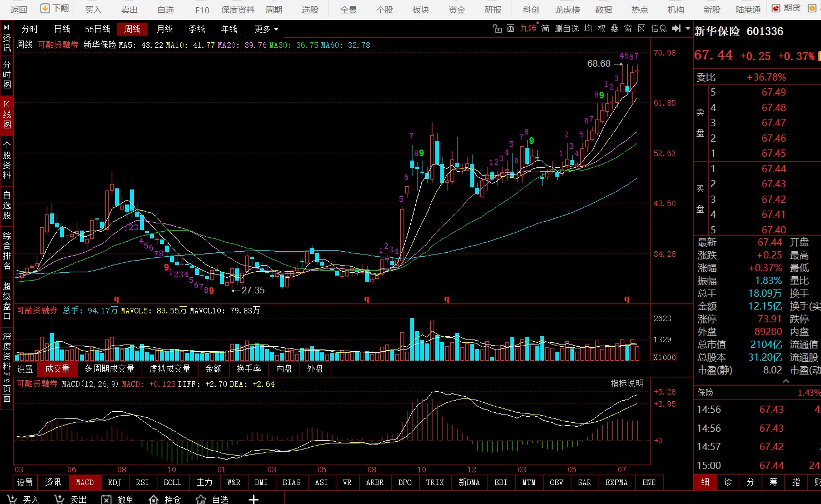Select the 诊 tab in bottom right

[728, 482]
